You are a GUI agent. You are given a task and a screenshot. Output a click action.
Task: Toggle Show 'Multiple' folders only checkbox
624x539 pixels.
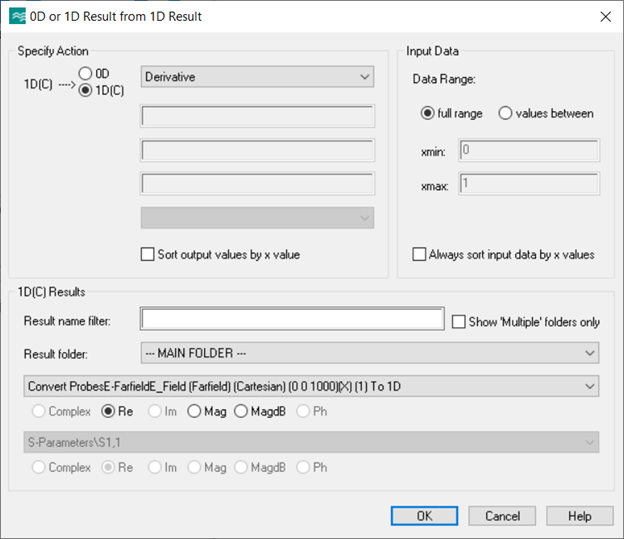[x=459, y=321]
